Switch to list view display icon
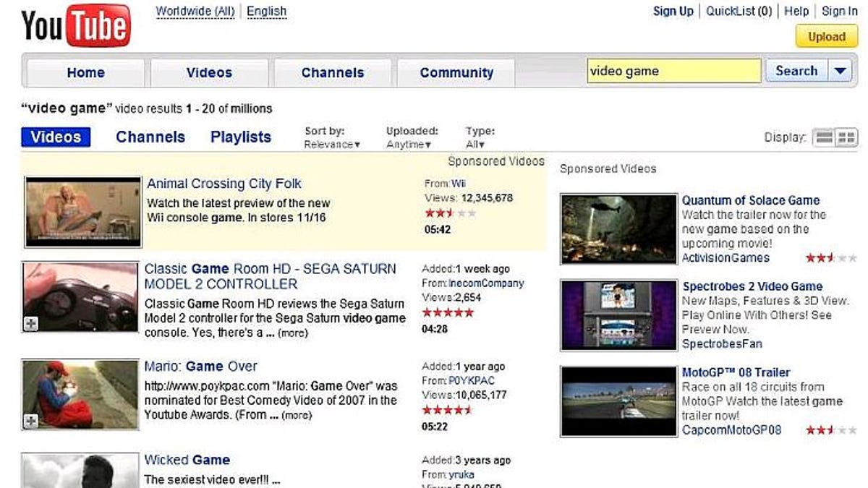The height and width of the screenshot is (488, 868). pos(824,137)
